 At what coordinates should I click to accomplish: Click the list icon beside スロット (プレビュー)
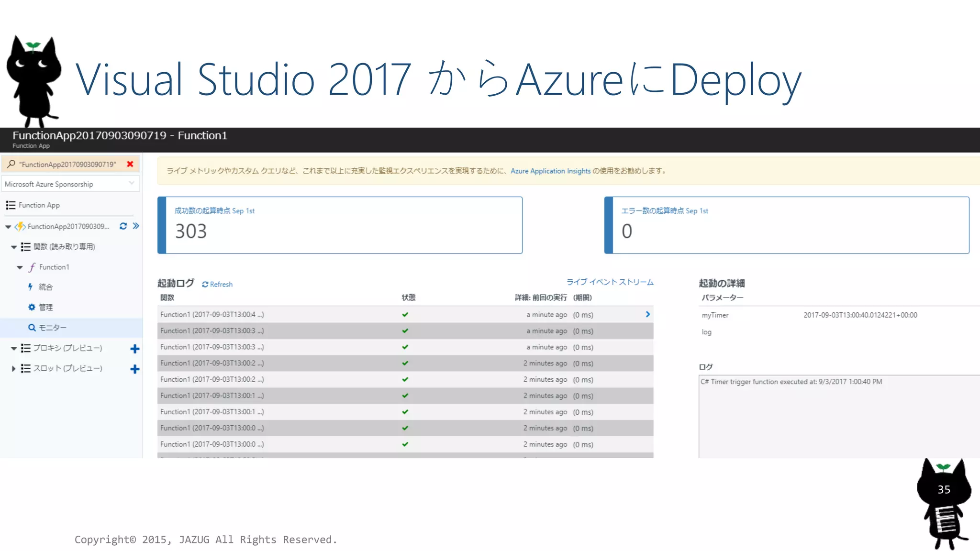(25, 368)
